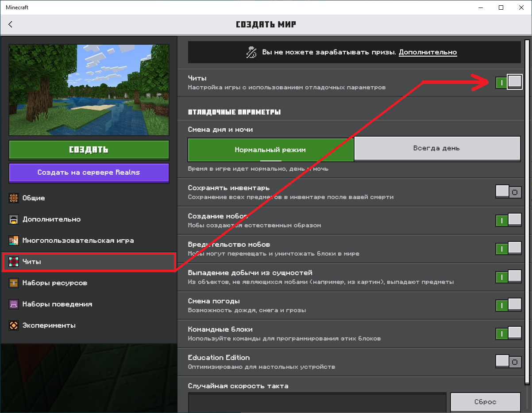This screenshot has width=532, height=413.
Task: Click the Эксперименты icon
Action: point(14,325)
